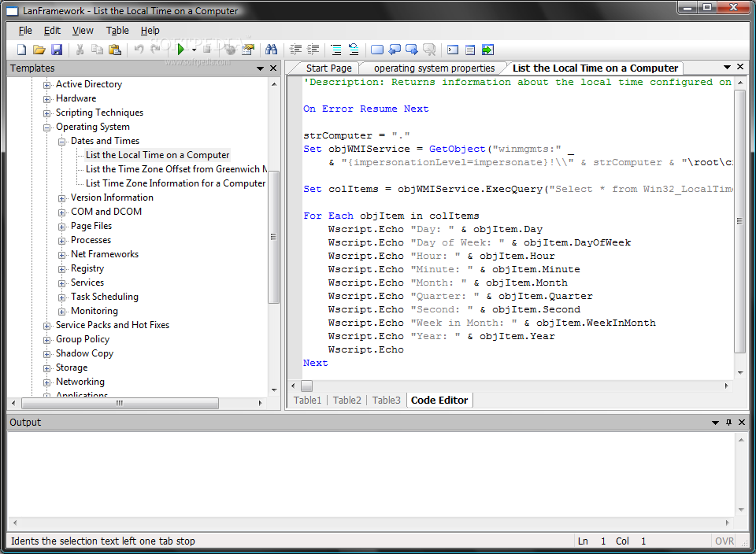Select List Time Zone Information template

176,183
